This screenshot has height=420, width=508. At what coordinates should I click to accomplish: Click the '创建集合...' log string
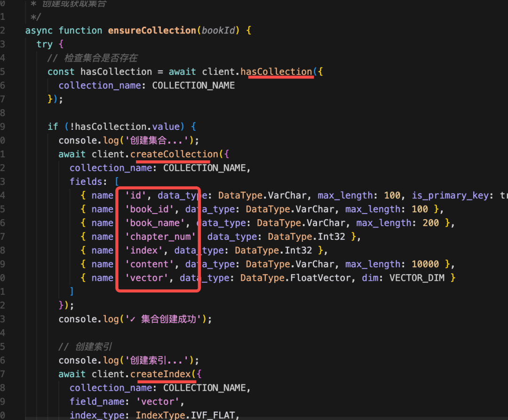(x=158, y=141)
